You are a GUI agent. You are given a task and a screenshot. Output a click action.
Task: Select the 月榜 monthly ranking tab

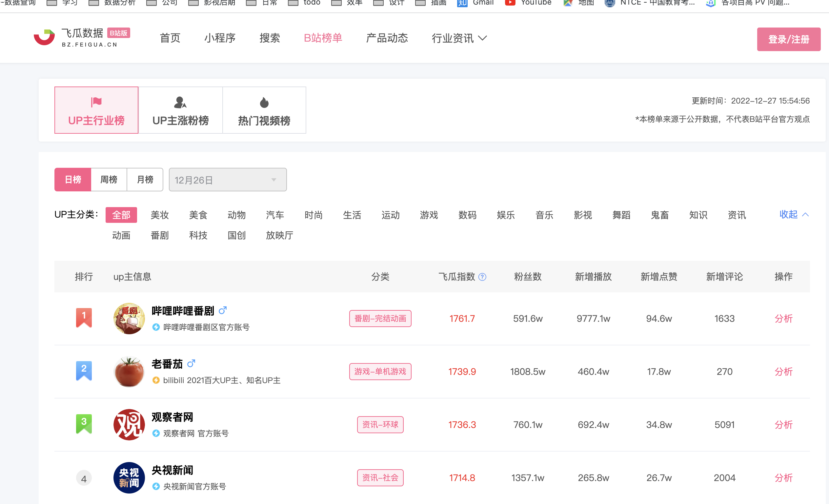(145, 179)
